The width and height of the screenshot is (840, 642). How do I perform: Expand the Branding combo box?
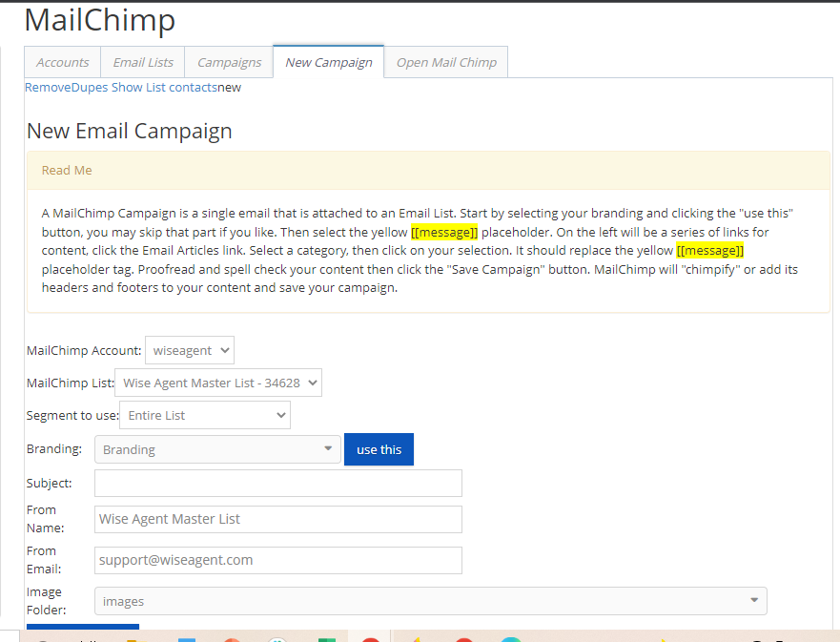tap(218, 449)
